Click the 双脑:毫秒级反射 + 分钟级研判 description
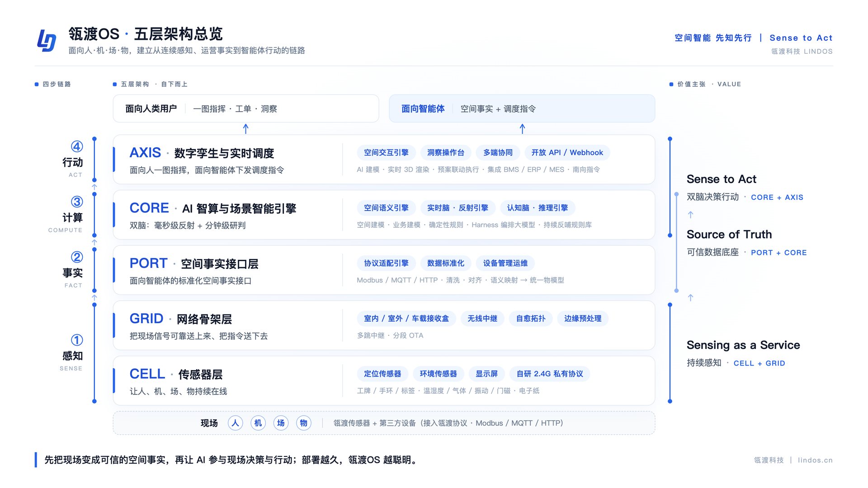 [x=188, y=225]
